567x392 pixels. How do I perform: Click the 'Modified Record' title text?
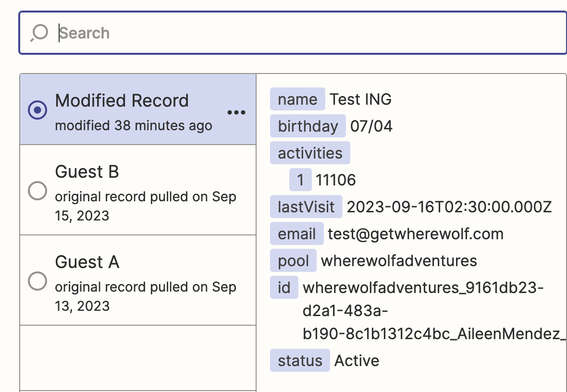pos(122,100)
